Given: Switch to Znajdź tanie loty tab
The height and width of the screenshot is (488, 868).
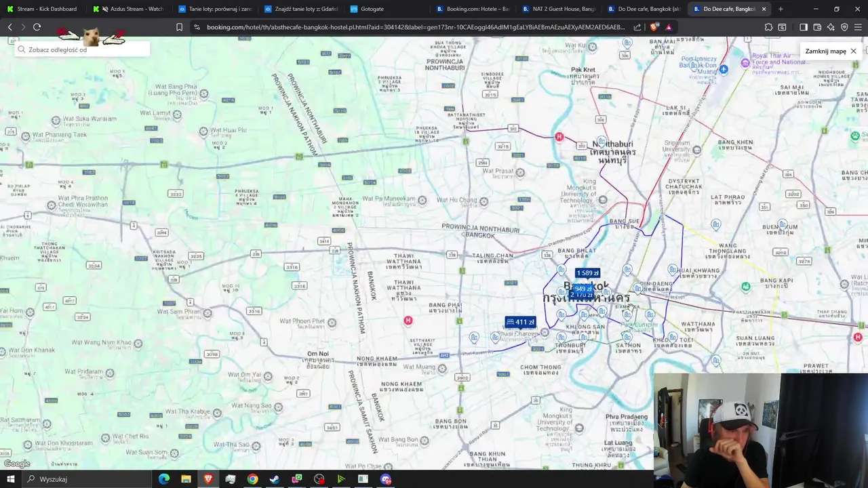Looking at the screenshot, I should pos(301,9).
